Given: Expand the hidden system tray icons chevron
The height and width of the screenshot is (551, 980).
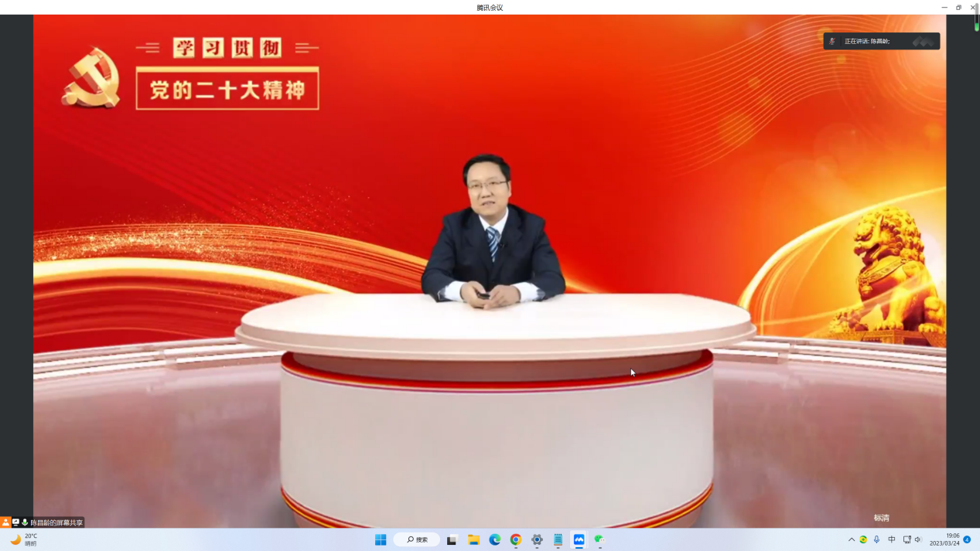Looking at the screenshot, I should [852, 539].
